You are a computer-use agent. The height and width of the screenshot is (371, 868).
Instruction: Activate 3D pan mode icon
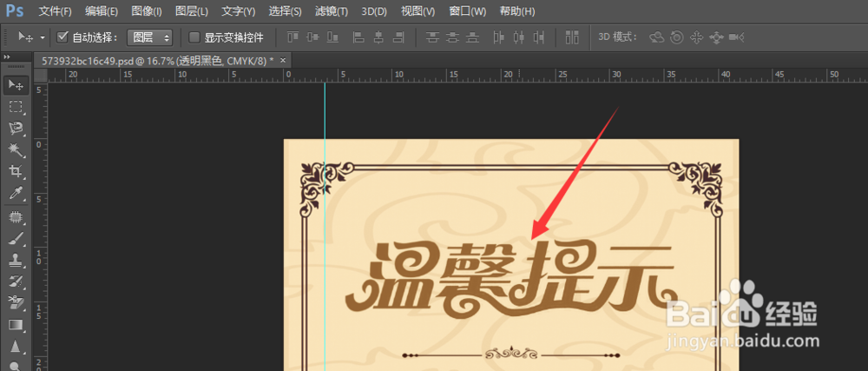point(696,37)
